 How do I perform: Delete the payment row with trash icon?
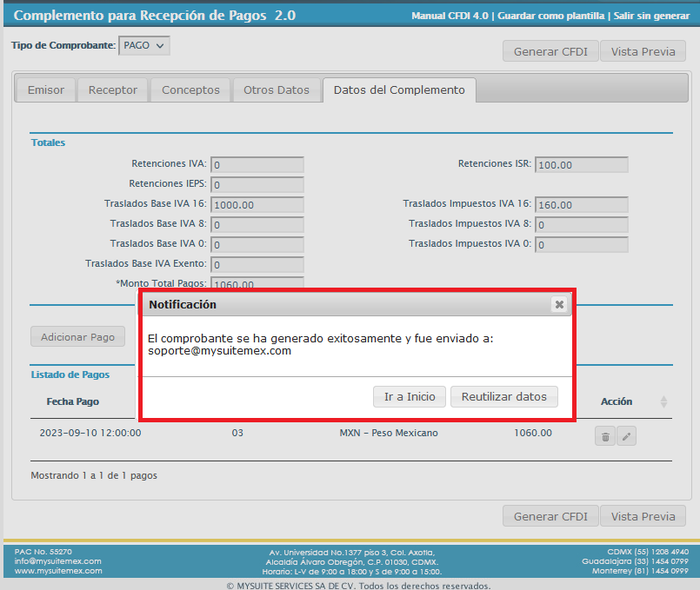605,436
